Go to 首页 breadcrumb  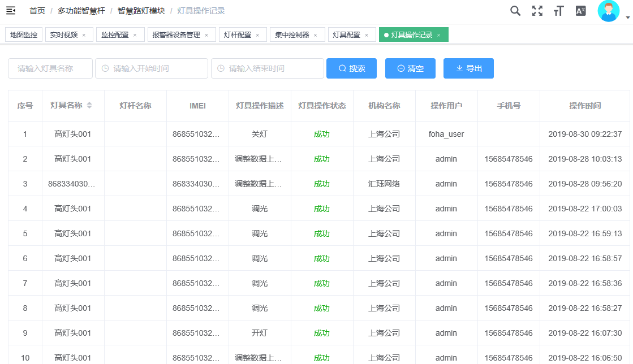(x=37, y=11)
